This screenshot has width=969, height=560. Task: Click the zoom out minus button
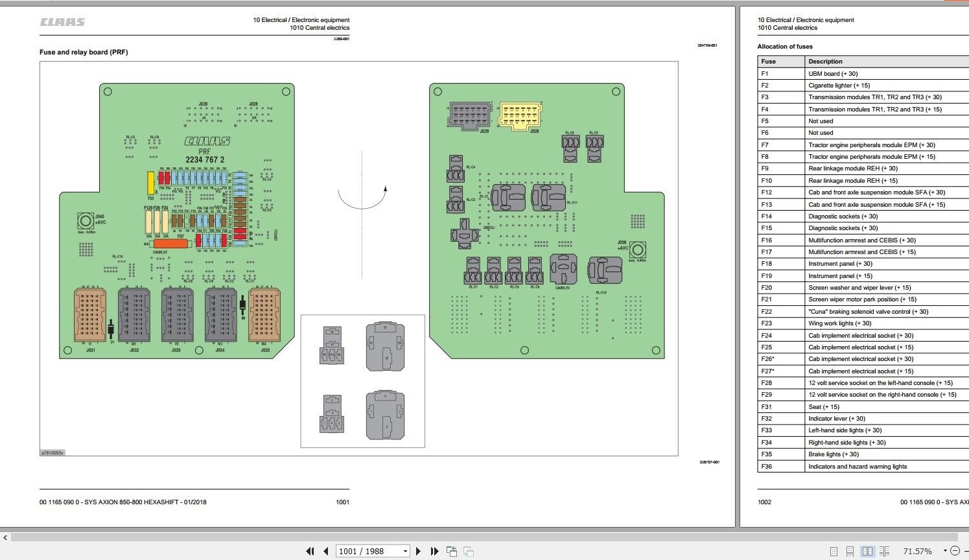(x=955, y=551)
